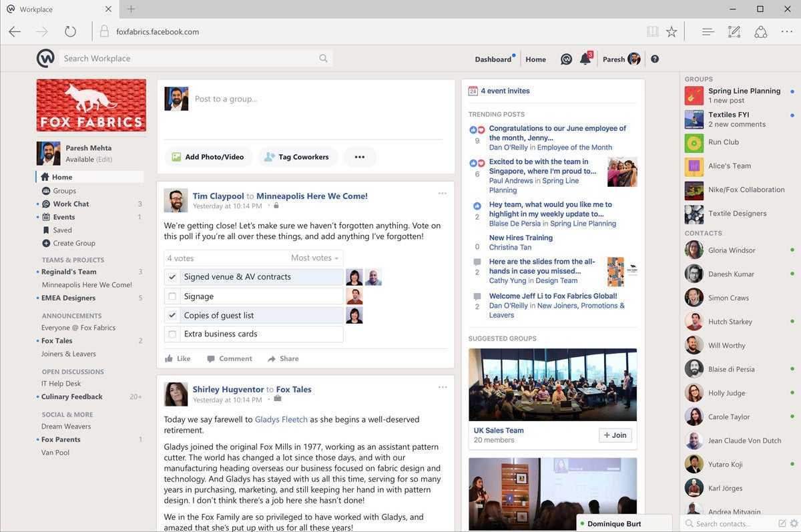The width and height of the screenshot is (801, 532).
Task: Close the Workplace browser tab
Action: tap(109, 9)
